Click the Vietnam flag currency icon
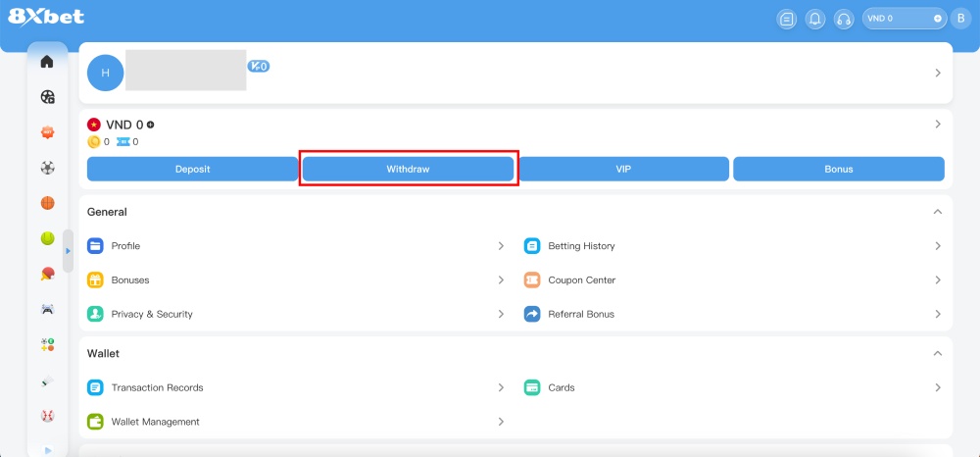The height and width of the screenshot is (457, 980). [x=94, y=125]
